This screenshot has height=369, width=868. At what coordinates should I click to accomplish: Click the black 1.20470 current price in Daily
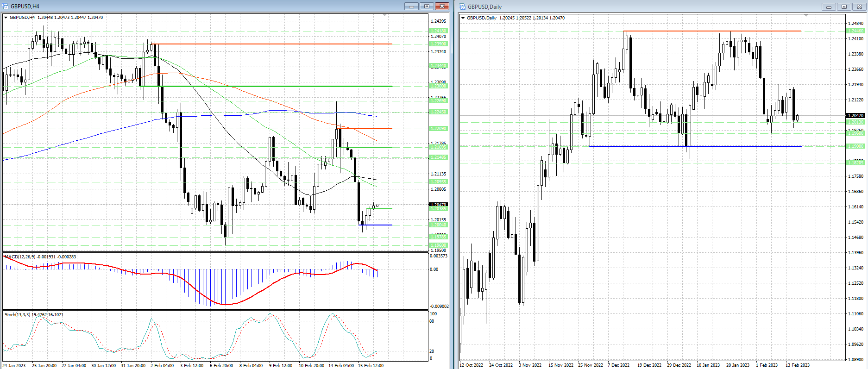tap(855, 115)
